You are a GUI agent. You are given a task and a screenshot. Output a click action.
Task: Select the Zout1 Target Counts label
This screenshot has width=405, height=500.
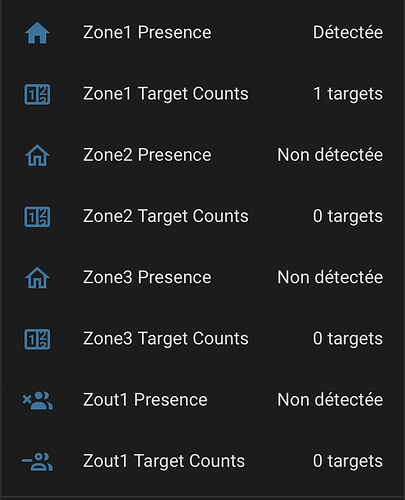[164, 461]
